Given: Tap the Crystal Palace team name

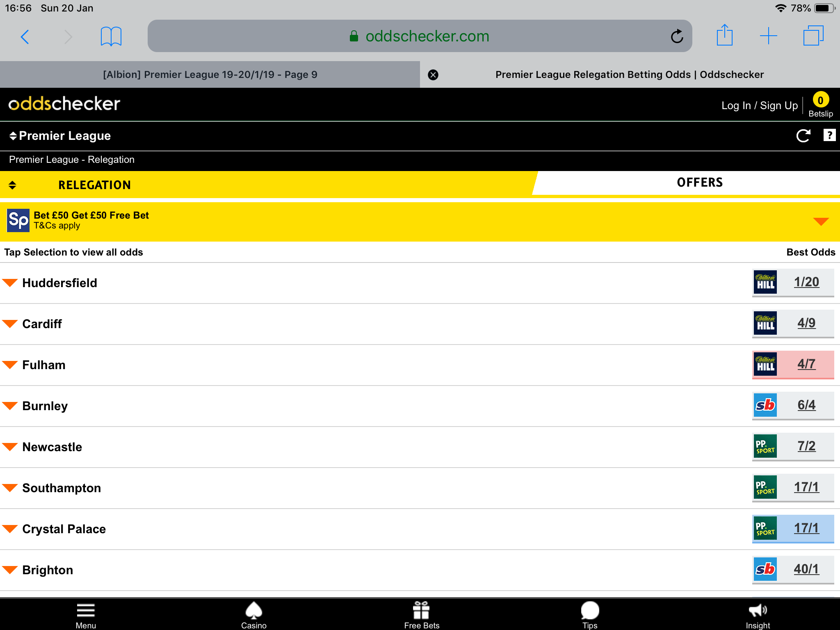Looking at the screenshot, I should tap(64, 529).
